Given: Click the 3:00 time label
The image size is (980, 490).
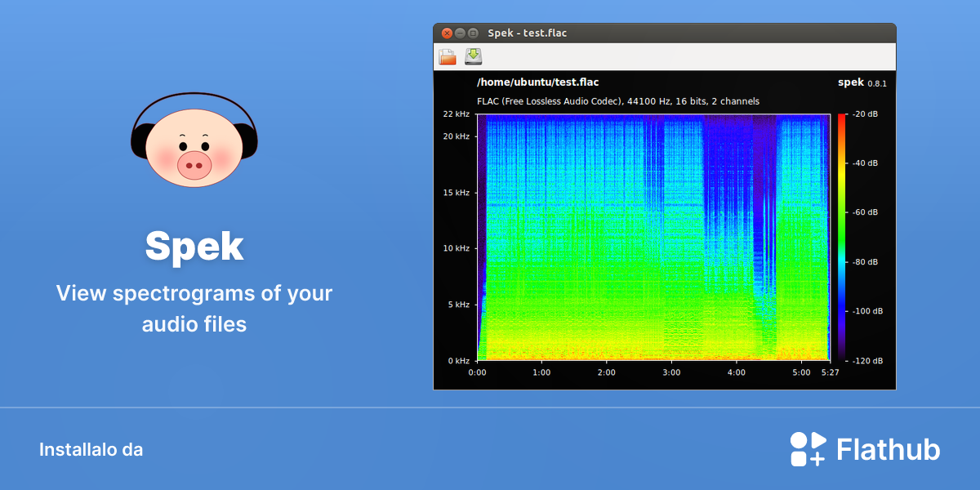Looking at the screenshot, I should (671, 372).
